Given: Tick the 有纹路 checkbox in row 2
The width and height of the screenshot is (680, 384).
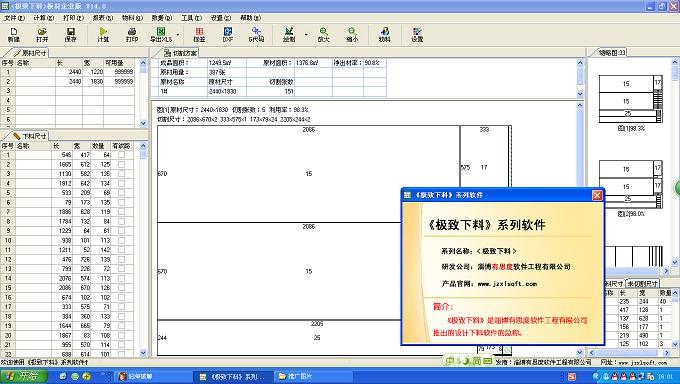Looking at the screenshot, I should [x=121, y=164].
